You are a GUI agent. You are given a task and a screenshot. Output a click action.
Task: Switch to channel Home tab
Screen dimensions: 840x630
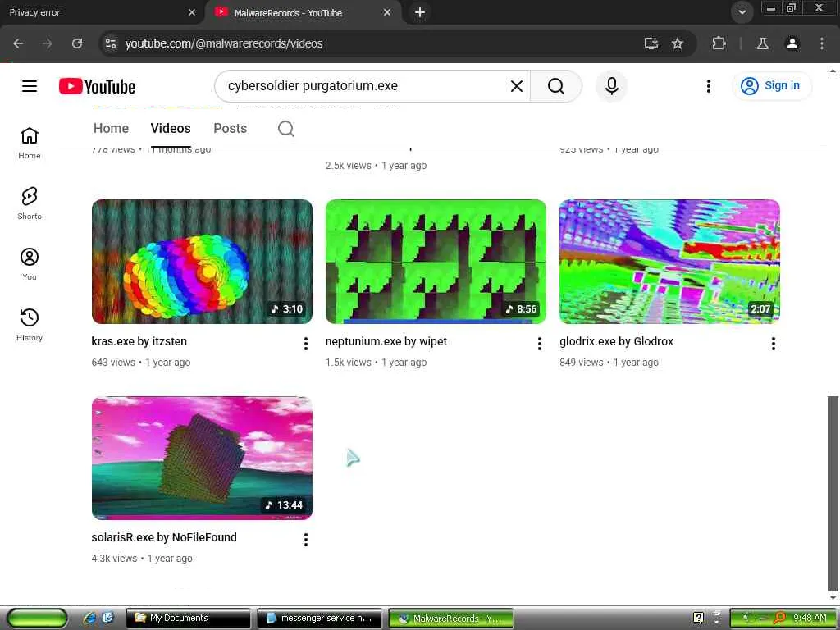pyautogui.click(x=111, y=129)
